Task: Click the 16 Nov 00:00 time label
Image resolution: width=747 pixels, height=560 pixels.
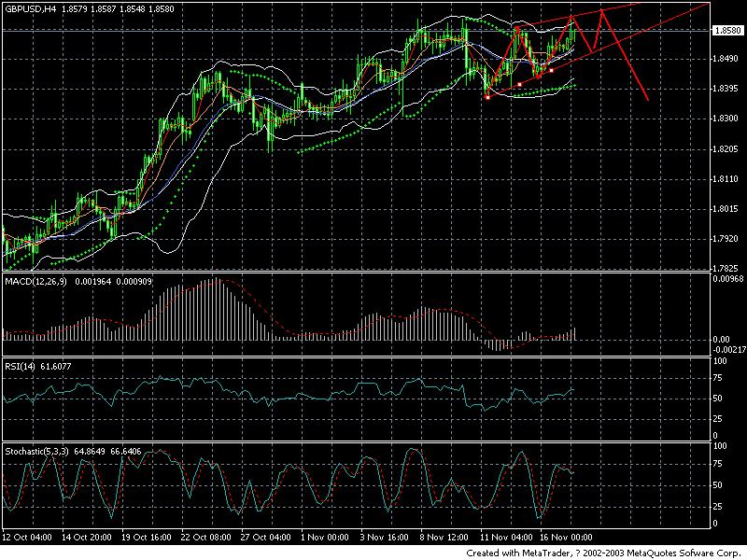Action: pyautogui.click(x=566, y=538)
